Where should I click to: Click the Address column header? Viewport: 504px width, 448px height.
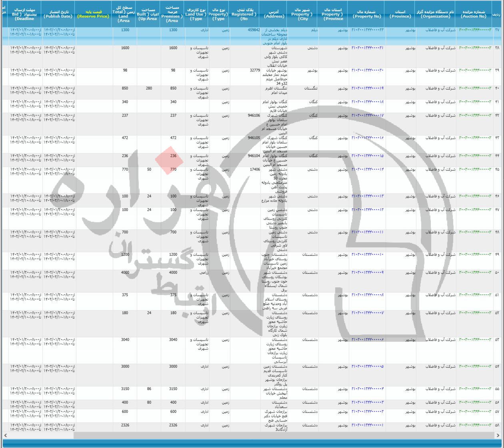tap(274, 14)
